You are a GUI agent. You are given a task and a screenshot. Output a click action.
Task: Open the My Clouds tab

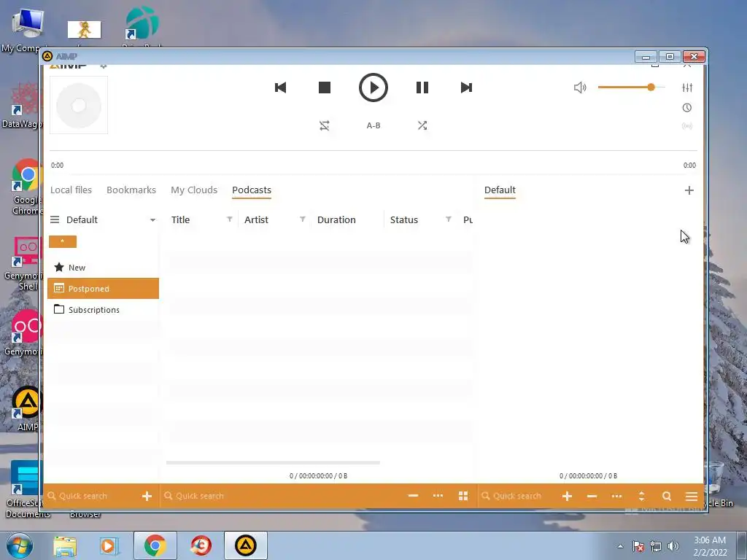pos(194,190)
